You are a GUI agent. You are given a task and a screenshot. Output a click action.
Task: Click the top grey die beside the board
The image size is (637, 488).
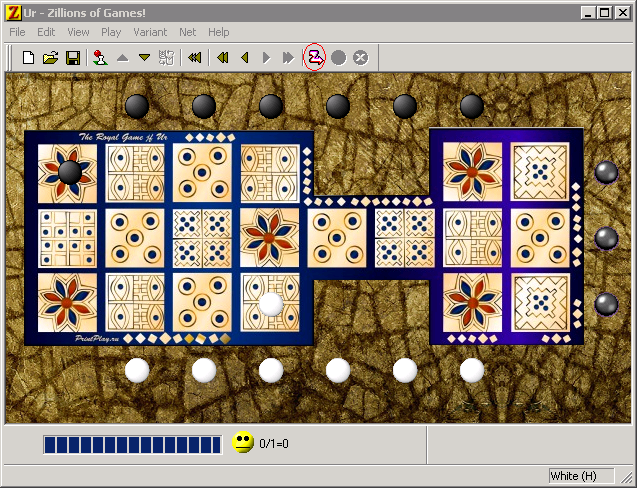click(606, 172)
